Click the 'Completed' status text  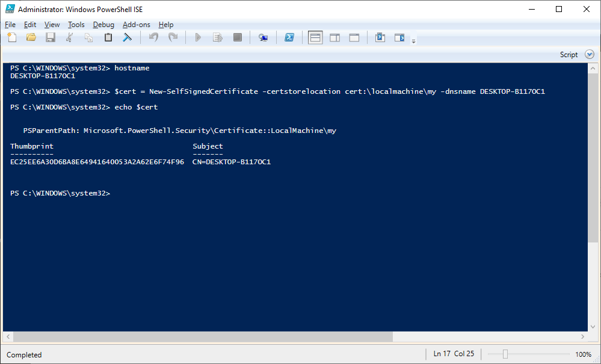tap(24, 355)
